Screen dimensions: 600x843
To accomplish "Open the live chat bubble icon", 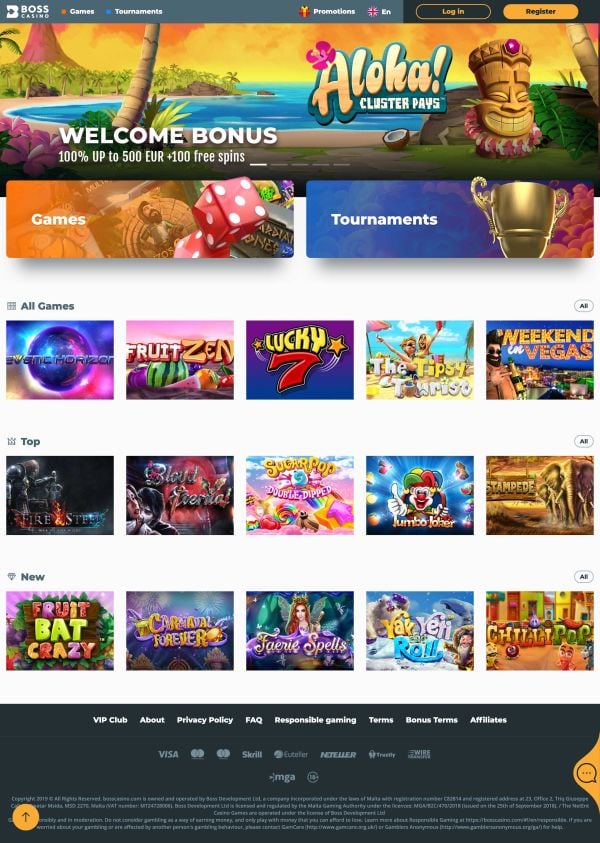I will click(x=586, y=774).
